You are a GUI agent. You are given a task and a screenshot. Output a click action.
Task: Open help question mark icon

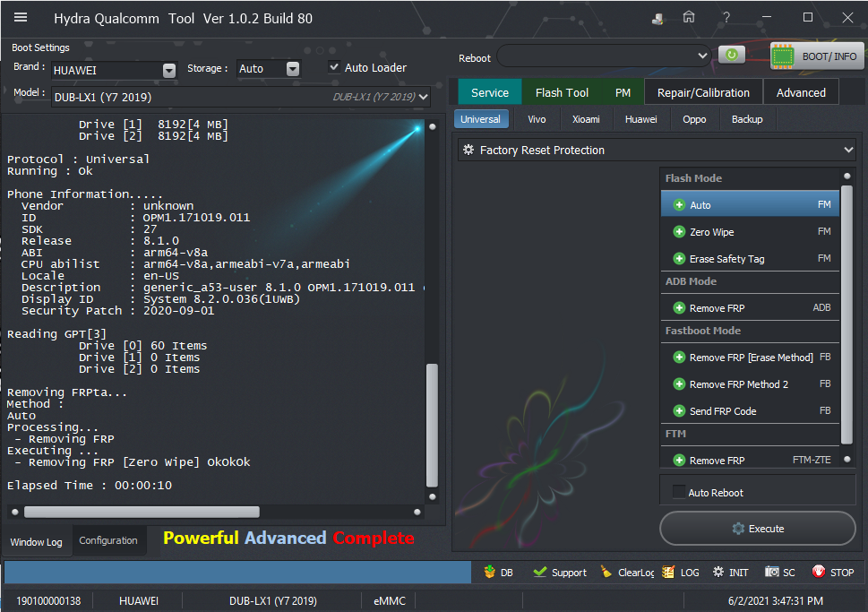(726, 18)
